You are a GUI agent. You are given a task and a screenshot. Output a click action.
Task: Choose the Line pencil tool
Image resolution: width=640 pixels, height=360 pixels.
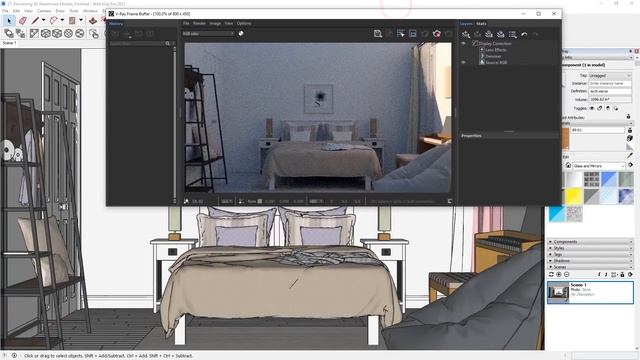pos(36,20)
